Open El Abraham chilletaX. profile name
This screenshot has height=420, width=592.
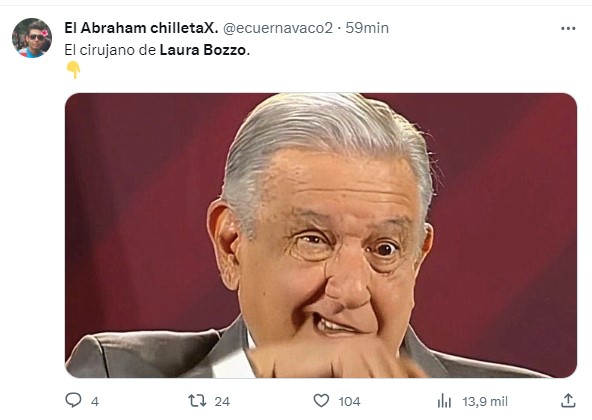point(141,28)
